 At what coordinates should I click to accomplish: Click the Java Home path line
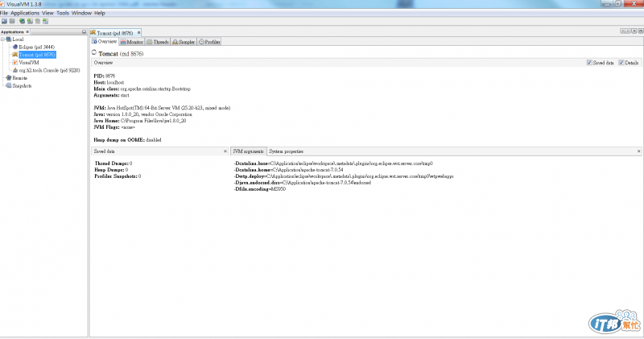tap(139, 121)
